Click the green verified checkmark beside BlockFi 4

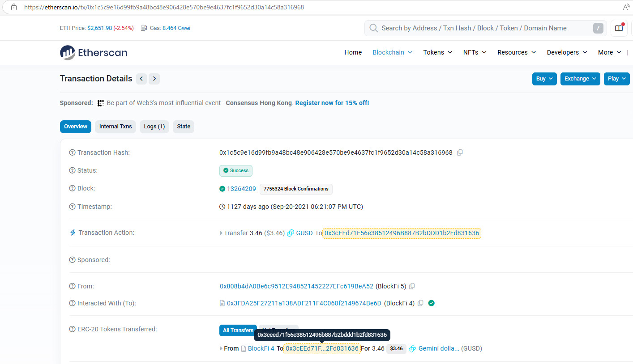[431, 303]
